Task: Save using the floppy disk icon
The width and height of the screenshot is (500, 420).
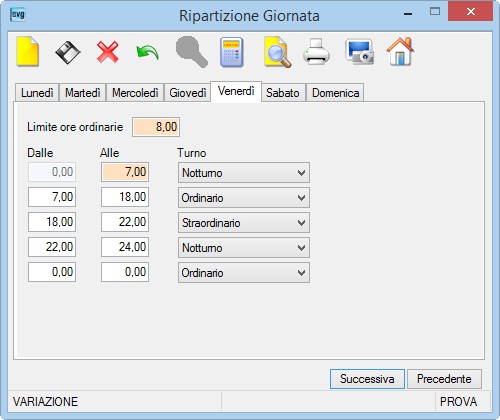Action: pos(68,52)
